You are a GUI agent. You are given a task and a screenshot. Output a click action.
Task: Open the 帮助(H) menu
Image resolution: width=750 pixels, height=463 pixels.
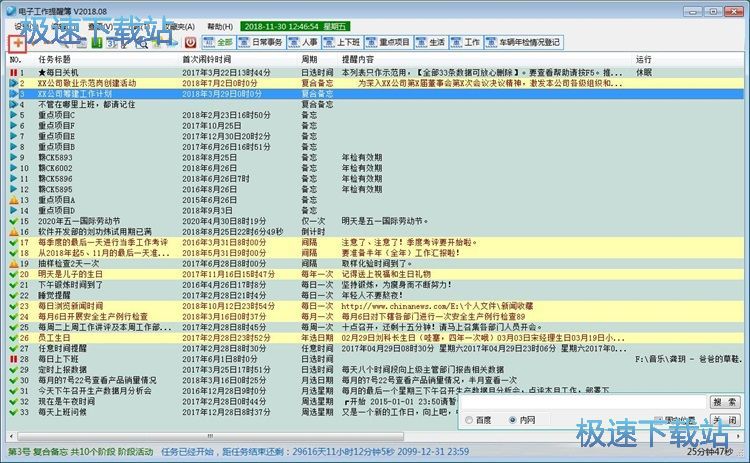pyautogui.click(x=220, y=27)
